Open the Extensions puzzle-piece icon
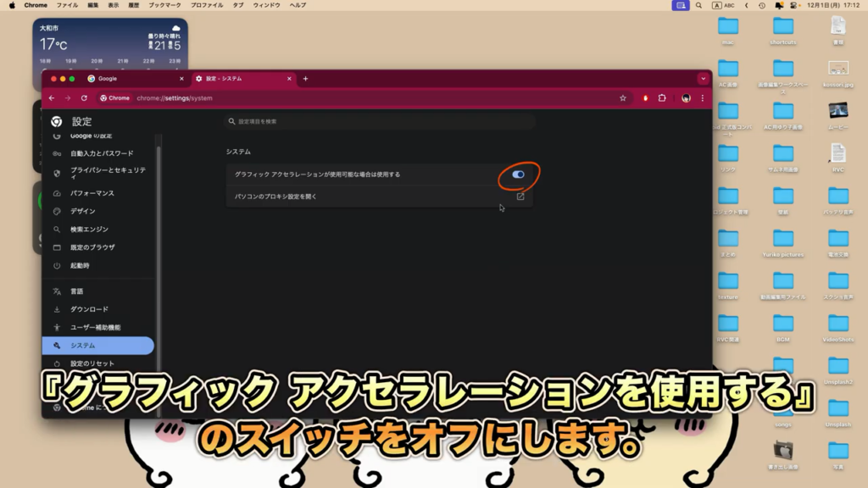Screen dimensions: 868x488 [662, 98]
